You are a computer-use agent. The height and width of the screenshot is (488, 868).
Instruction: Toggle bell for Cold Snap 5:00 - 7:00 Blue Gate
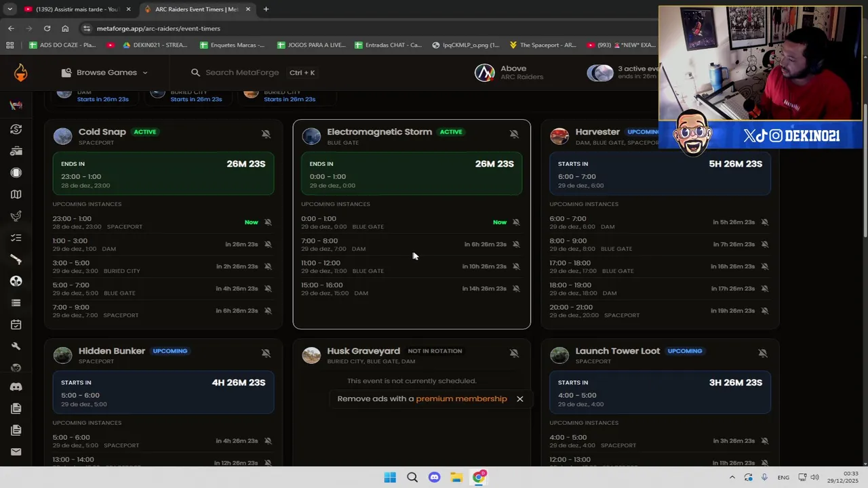268,289
